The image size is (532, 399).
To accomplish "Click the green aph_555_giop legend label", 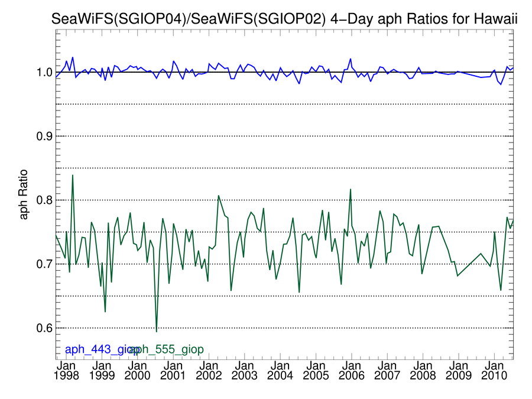I will tap(167, 349).
